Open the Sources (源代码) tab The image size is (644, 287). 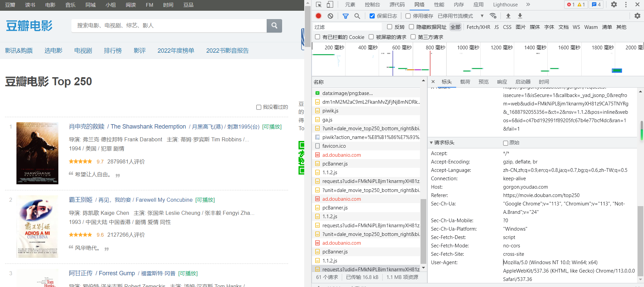coord(397,5)
